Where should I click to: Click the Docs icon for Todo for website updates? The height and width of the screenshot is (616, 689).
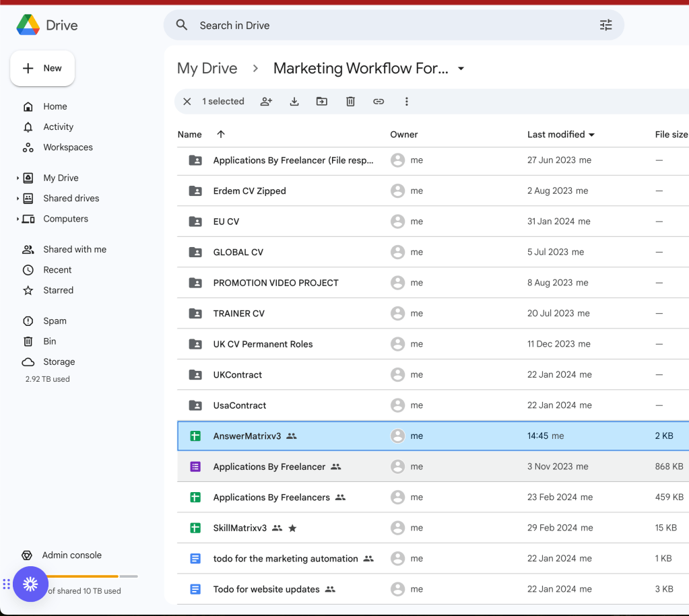coord(195,589)
